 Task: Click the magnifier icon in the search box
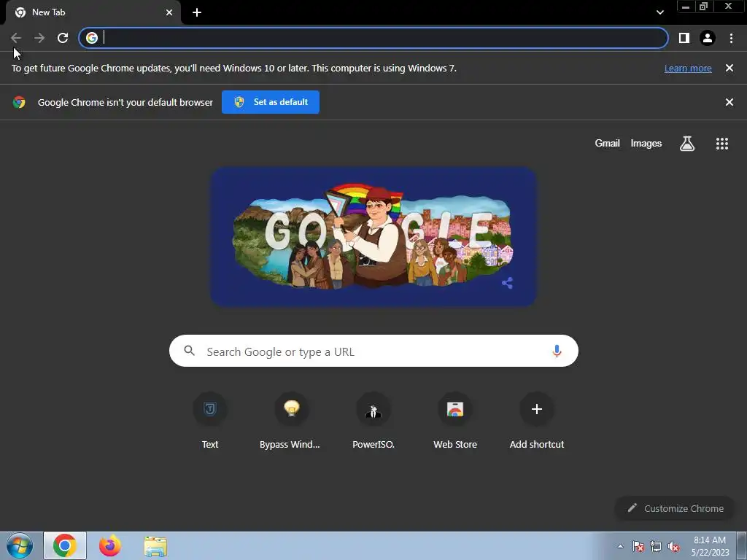coord(189,351)
